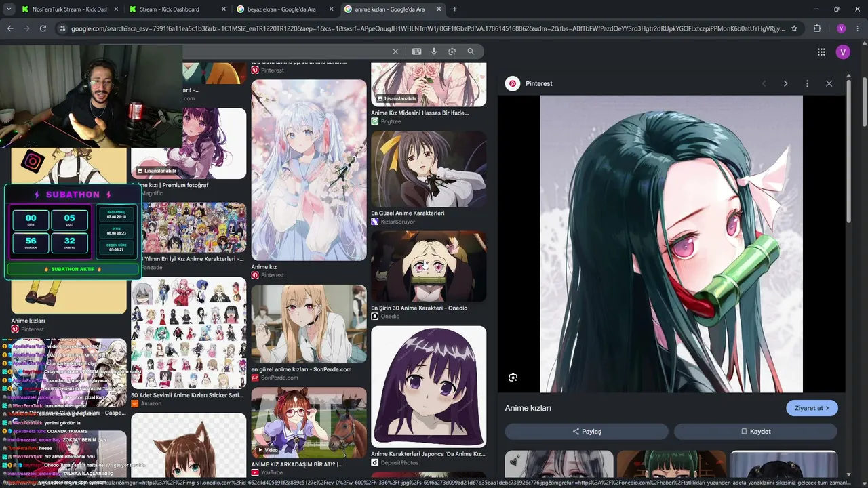The image size is (868, 488).
Task: View site information in address bar
Action: [62, 28]
